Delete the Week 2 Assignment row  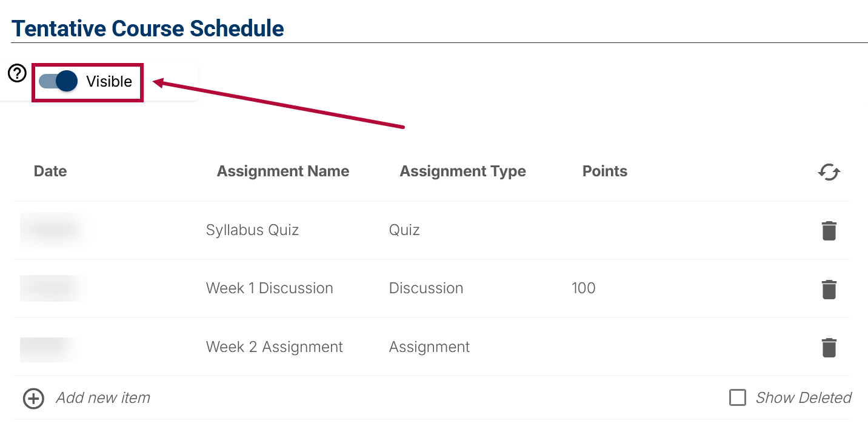pos(829,348)
